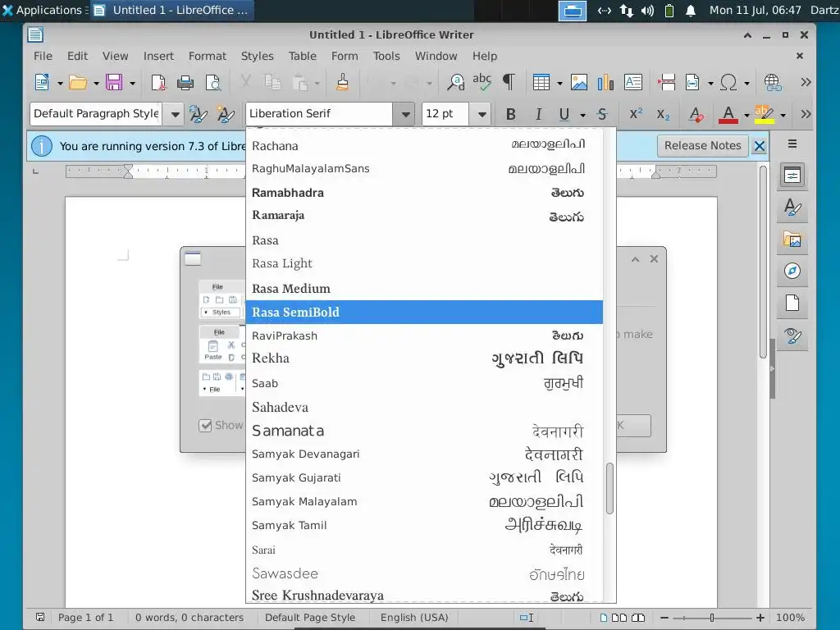Toggle Subscript formatting

(663, 115)
